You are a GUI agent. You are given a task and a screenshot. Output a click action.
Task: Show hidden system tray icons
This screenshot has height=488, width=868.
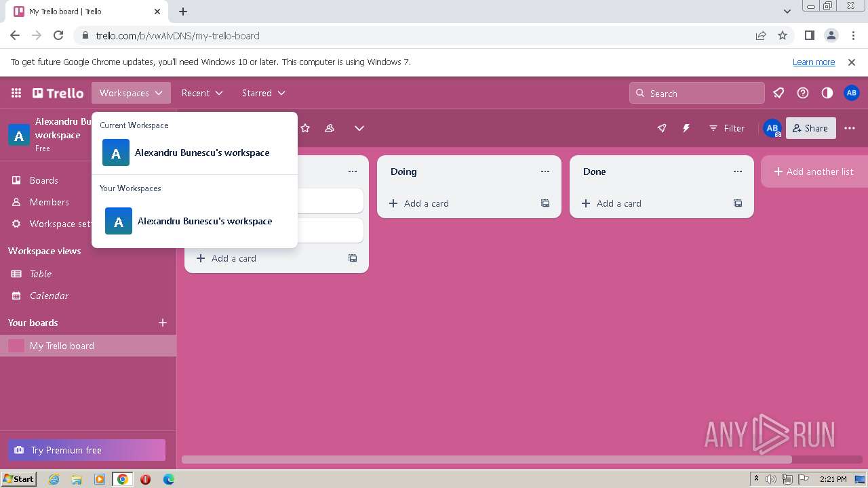click(756, 479)
